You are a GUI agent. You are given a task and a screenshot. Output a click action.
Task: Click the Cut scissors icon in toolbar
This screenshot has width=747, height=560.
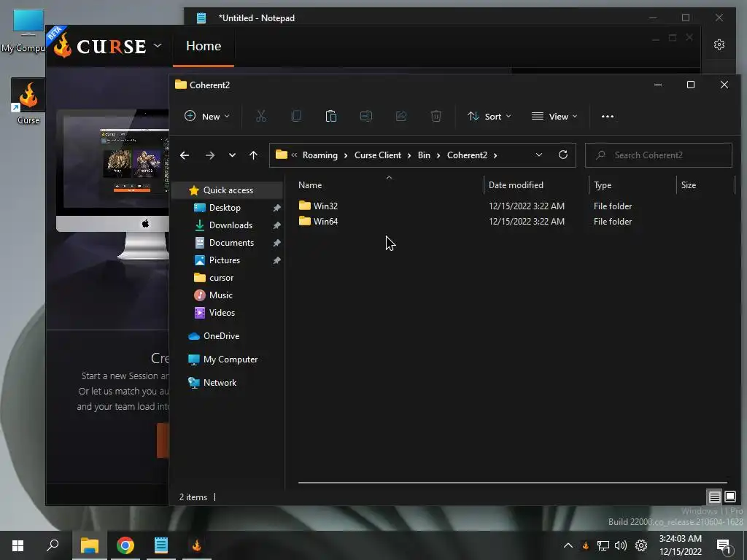261,116
